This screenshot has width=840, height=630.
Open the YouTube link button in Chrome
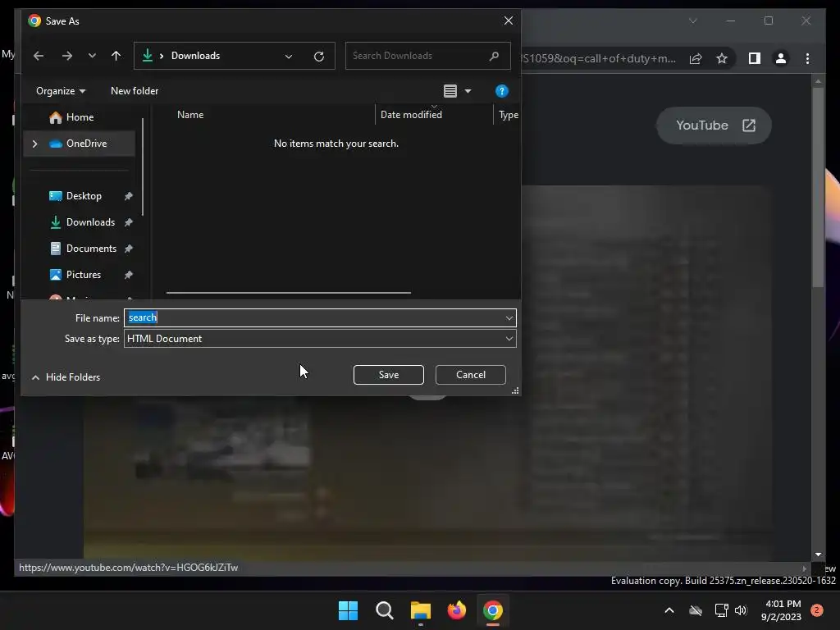(714, 126)
